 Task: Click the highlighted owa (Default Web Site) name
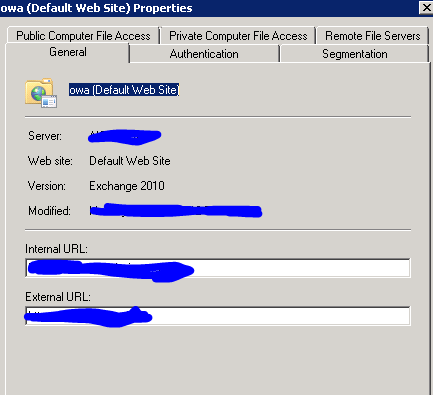[x=124, y=90]
